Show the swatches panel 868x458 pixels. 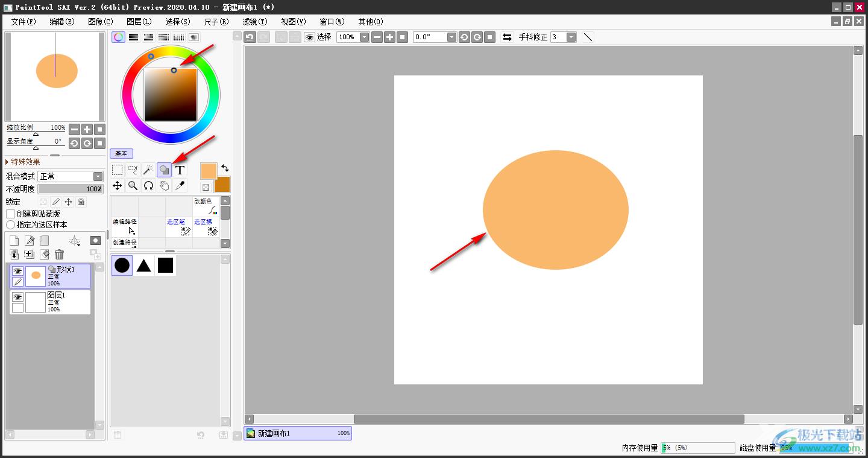[179, 37]
